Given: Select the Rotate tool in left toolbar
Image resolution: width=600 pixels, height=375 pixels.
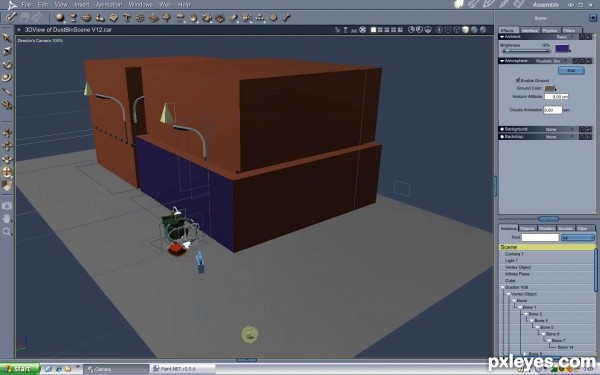Looking at the screenshot, I should 7,64.
